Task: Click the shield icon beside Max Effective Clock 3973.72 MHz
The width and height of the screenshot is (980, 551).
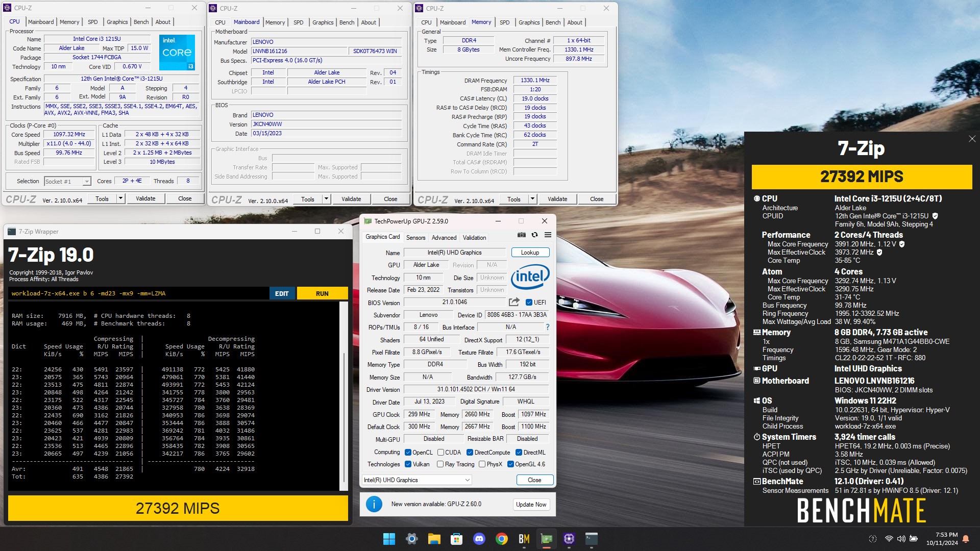Action: tap(879, 252)
